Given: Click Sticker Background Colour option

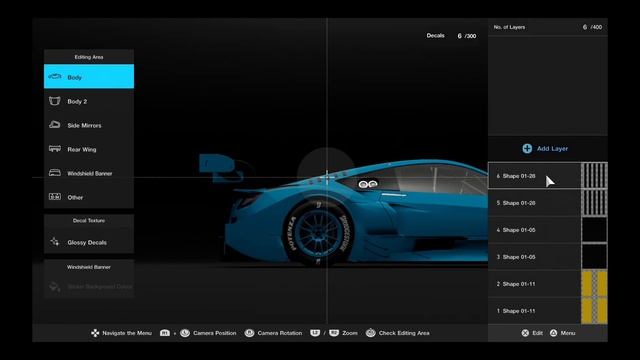Looking at the screenshot, I should pyautogui.click(x=89, y=286).
